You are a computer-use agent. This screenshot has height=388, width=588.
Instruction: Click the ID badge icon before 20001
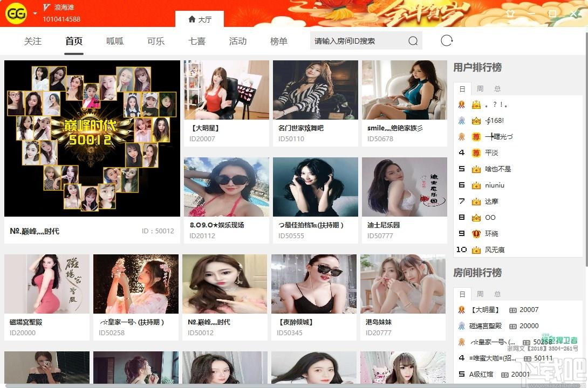click(x=505, y=375)
